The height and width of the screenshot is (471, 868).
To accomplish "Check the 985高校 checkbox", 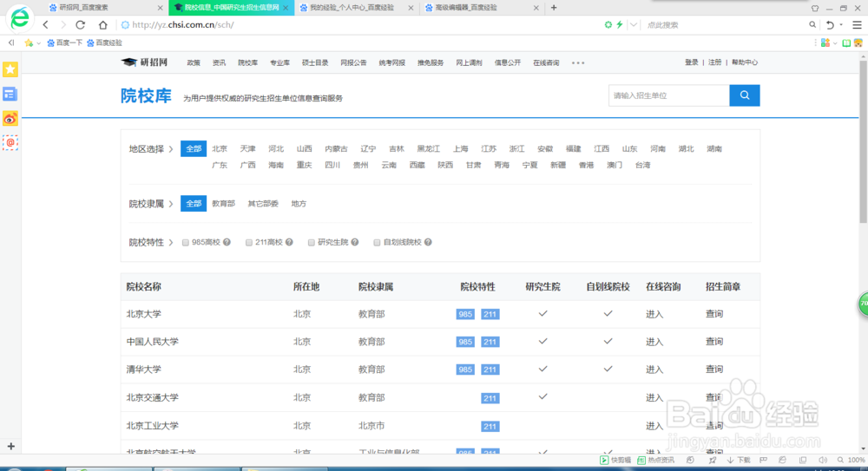I will [x=186, y=242].
